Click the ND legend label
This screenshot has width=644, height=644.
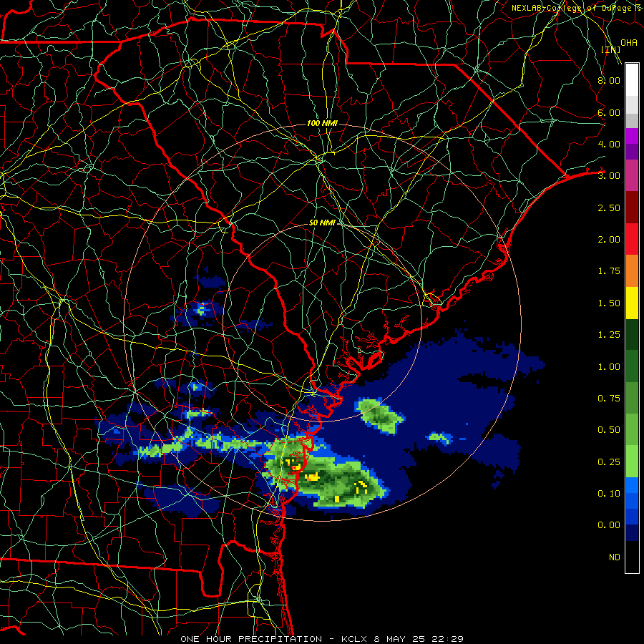tap(615, 557)
